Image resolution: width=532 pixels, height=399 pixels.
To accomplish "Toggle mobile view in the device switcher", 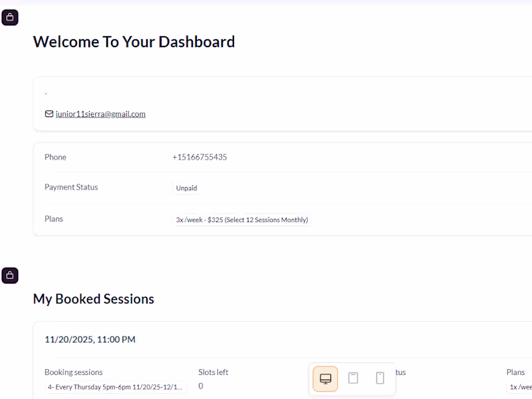I will [380, 378].
